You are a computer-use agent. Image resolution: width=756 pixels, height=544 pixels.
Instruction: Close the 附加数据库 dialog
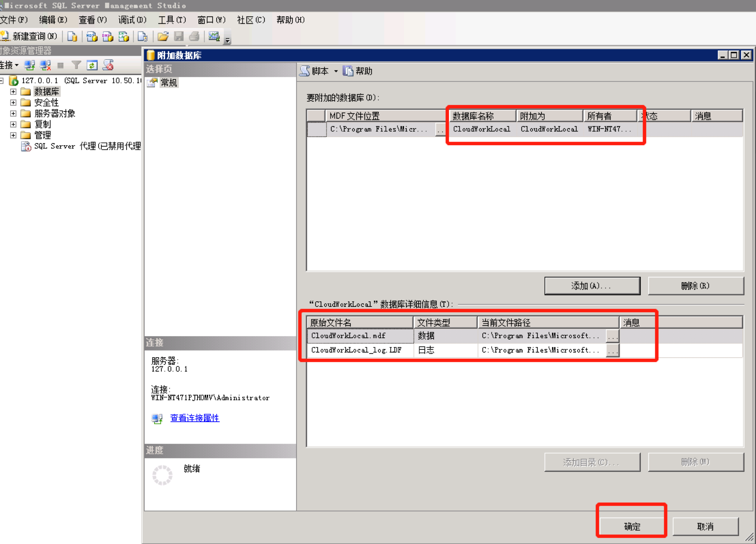[747, 55]
